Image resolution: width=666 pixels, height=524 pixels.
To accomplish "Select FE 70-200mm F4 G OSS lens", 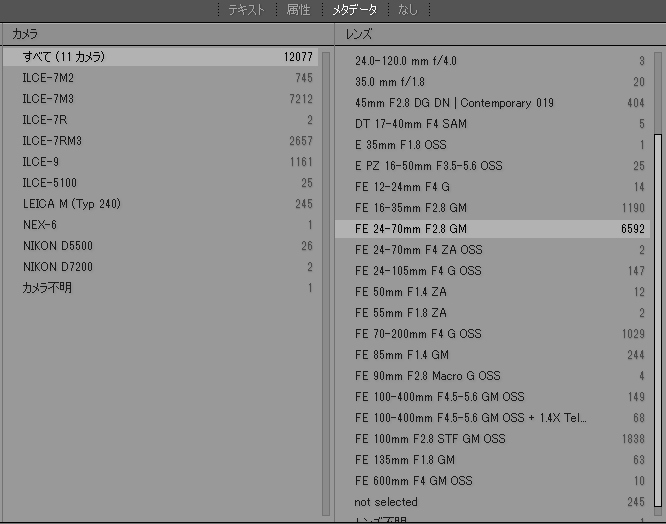I will click(x=493, y=334).
